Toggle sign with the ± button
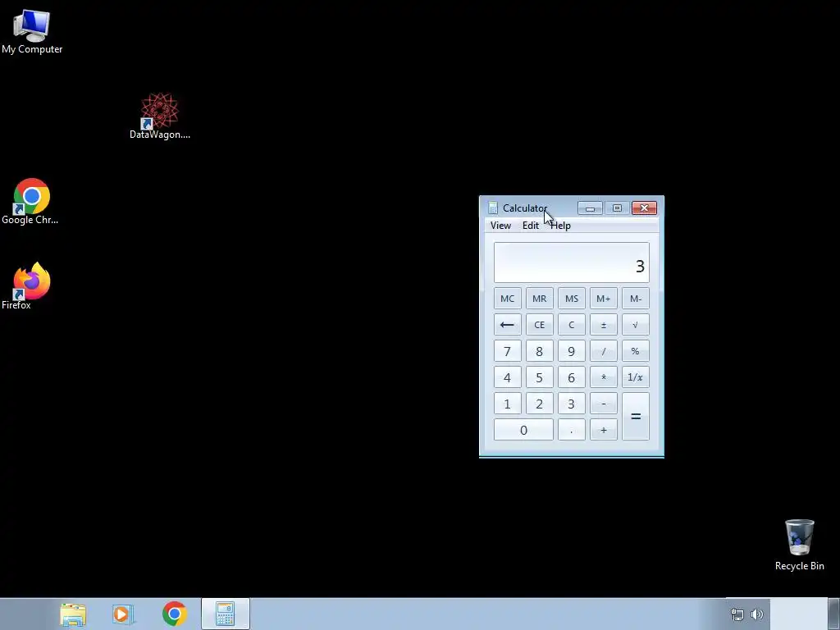 pos(604,325)
